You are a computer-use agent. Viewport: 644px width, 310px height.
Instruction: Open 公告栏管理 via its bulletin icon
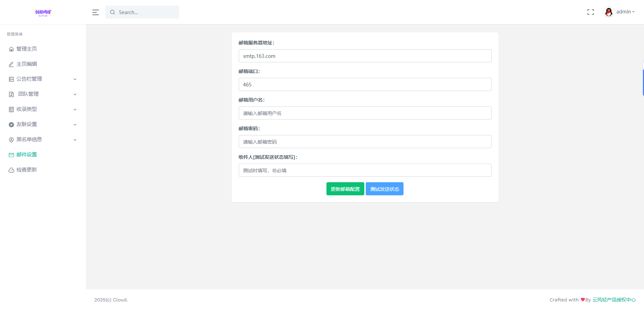point(11,79)
